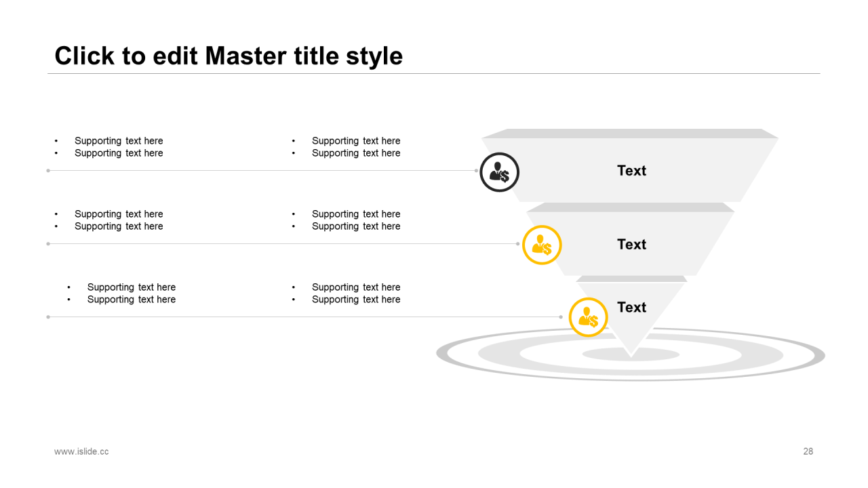Screen dimensions: 868x488
Task: Click first row left 'Supporting text here' block
Action: 109,147
